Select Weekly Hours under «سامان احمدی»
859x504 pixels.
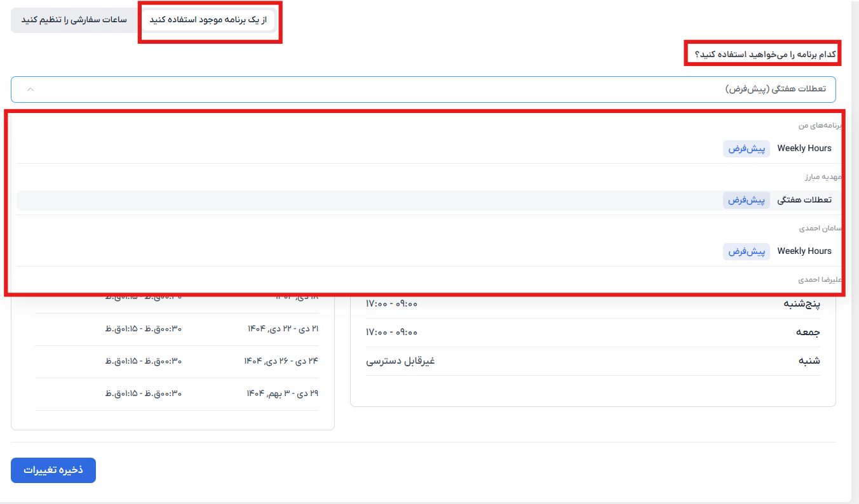pos(804,251)
